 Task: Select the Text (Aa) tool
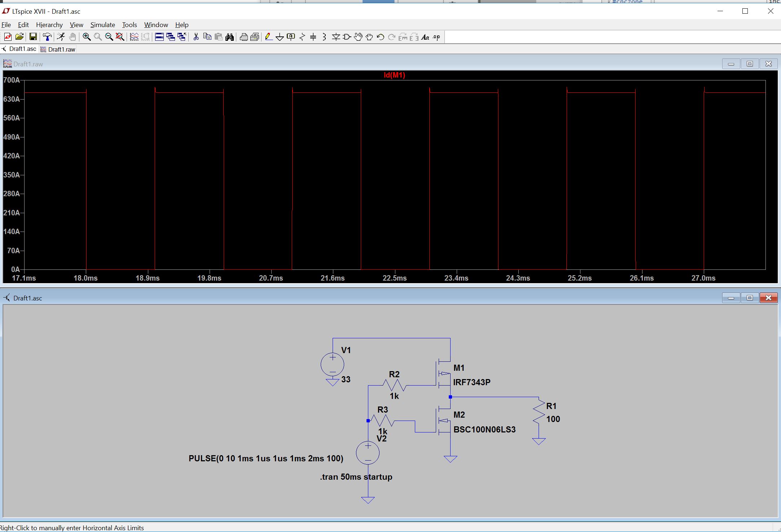tap(425, 37)
